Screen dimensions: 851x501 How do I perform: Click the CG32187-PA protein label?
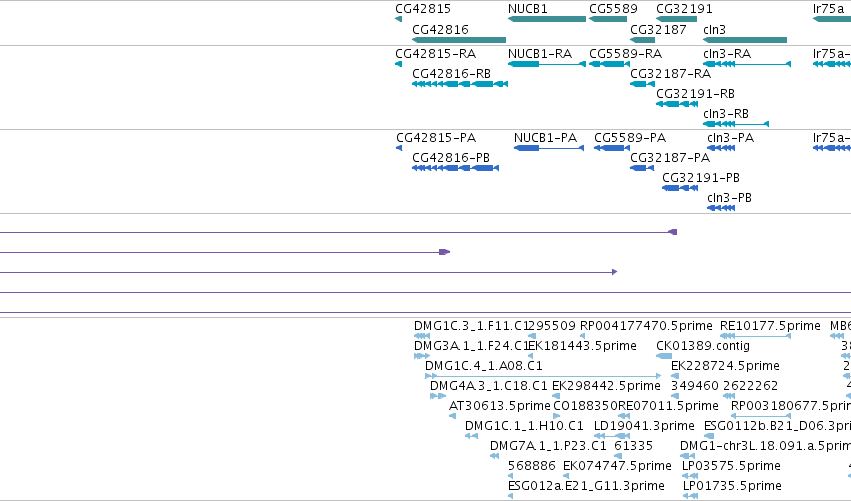pyautogui.click(x=670, y=157)
